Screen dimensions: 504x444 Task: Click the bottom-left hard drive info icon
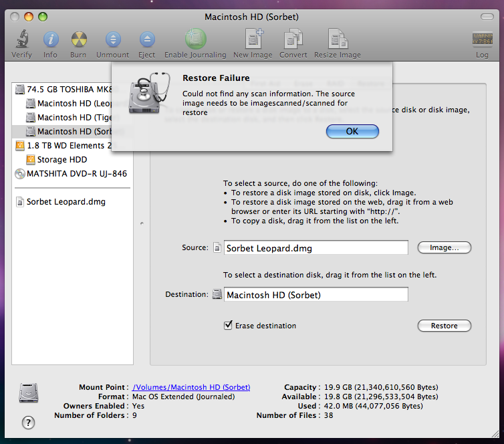click(28, 393)
